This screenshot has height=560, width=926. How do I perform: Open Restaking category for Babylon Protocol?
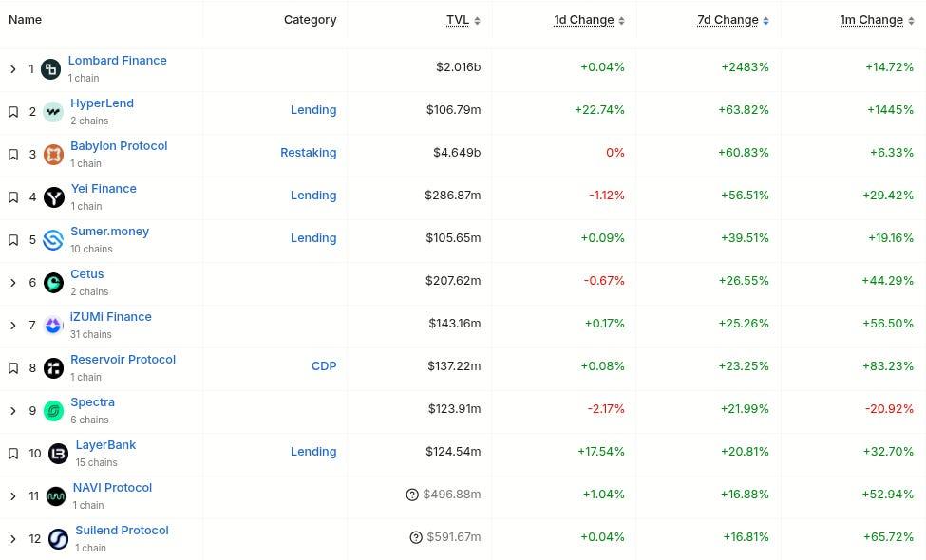[308, 153]
